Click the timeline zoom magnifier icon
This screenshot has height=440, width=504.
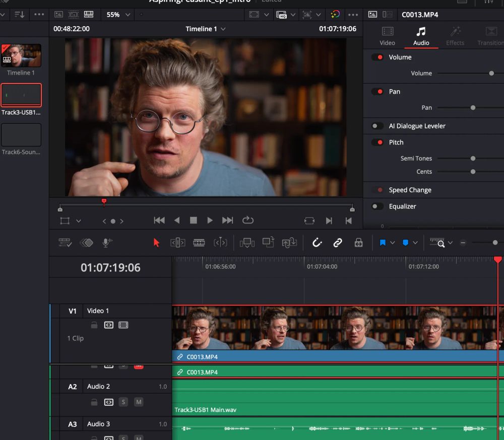click(438, 243)
